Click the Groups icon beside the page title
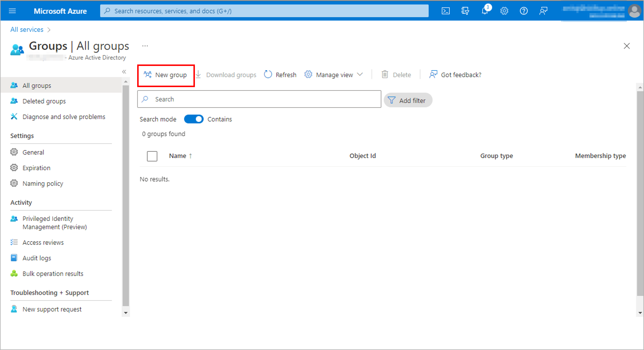Screen dimensions: 644x350 click(17, 50)
